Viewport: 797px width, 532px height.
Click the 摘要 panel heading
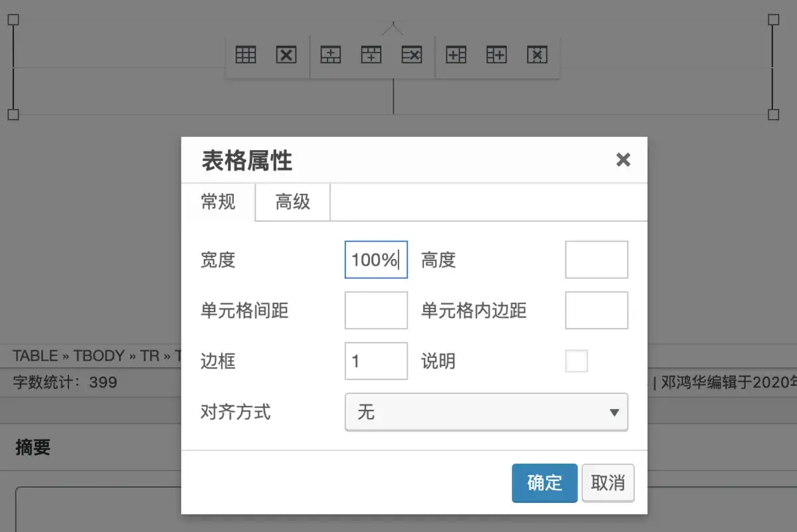(33, 448)
